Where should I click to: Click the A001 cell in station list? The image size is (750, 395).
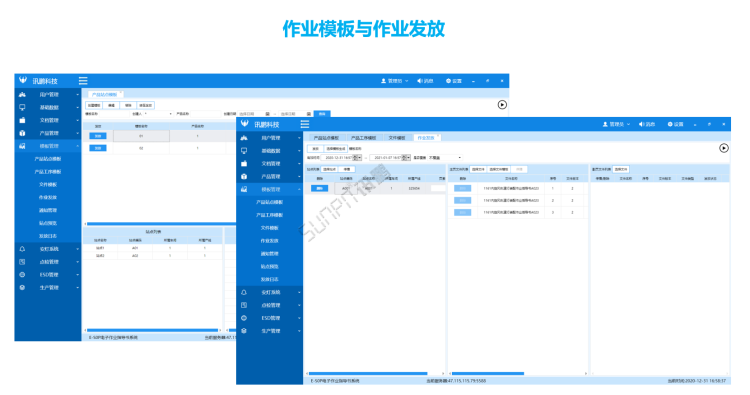[346, 188]
